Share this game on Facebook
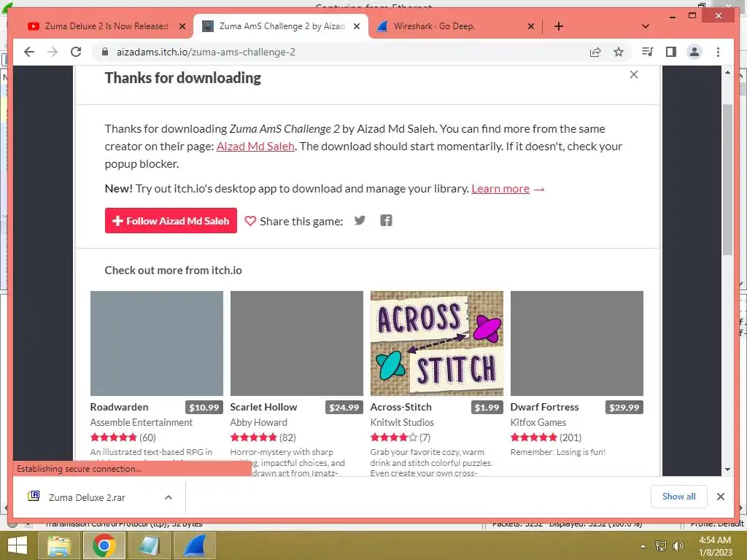The image size is (747, 560). 386,220
